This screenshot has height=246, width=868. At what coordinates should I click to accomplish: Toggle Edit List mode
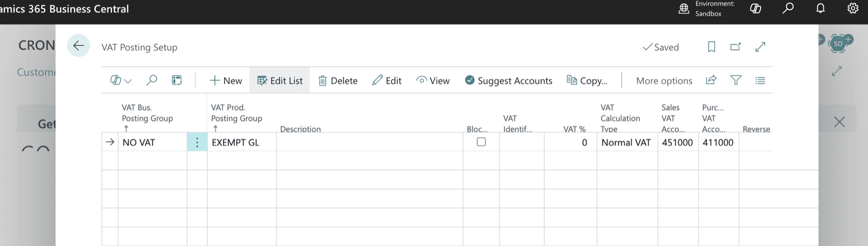280,80
